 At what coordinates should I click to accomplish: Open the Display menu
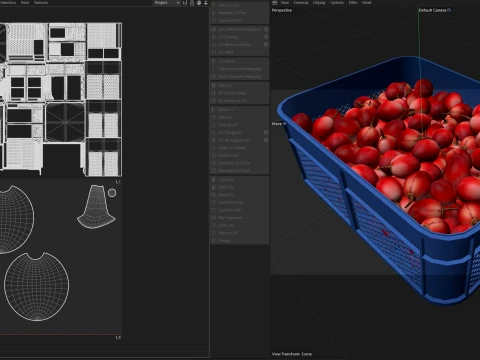pyautogui.click(x=319, y=3)
